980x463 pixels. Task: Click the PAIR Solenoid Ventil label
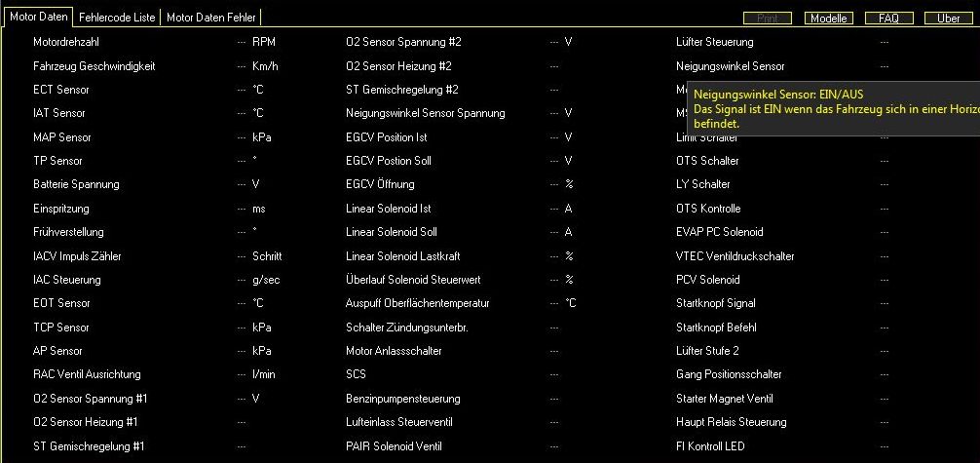click(x=394, y=446)
